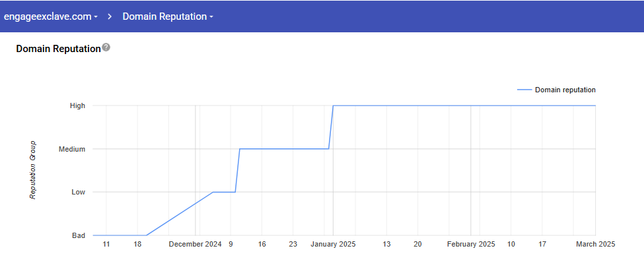Screen dimensions: 644x269
Task: Select January 2025 on the date axis
Action: click(x=333, y=244)
